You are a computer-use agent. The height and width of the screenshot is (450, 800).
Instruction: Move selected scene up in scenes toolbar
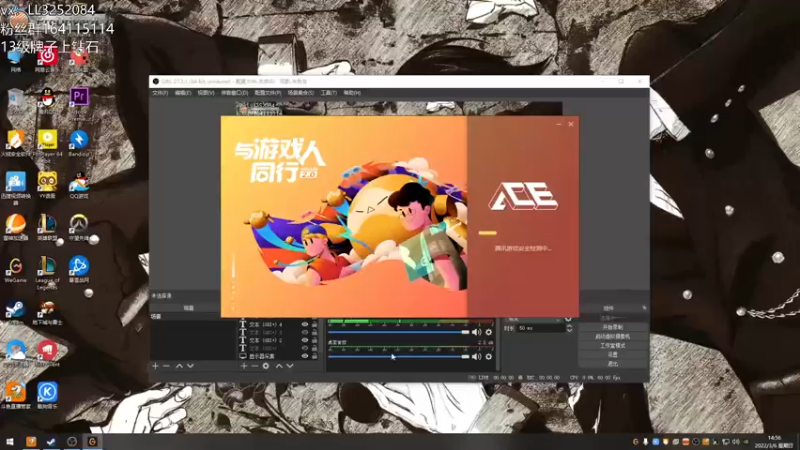[x=179, y=366]
